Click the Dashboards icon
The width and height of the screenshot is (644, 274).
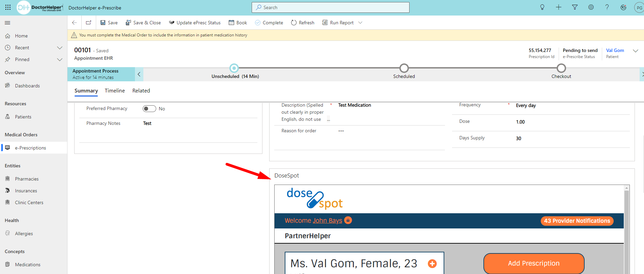click(x=7, y=85)
